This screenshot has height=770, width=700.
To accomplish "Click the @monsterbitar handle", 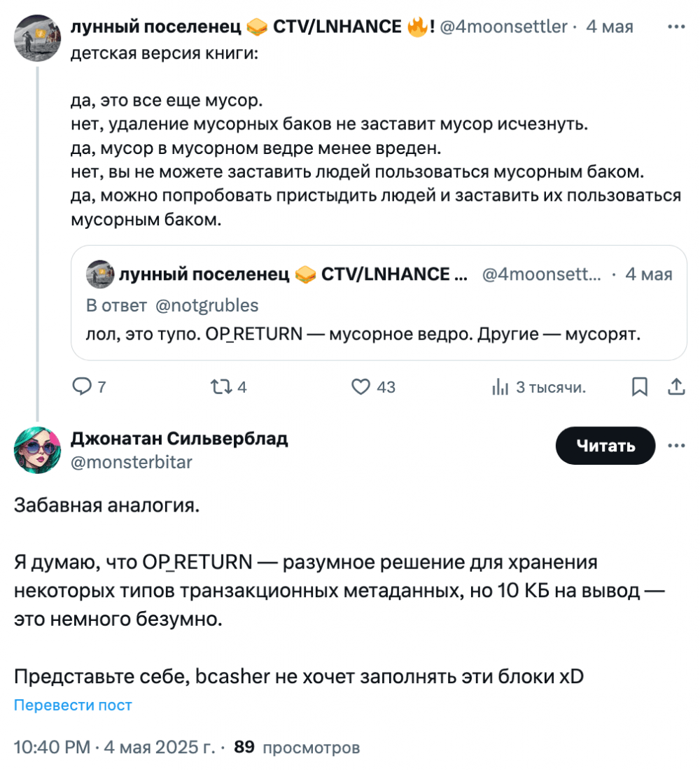I will (x=132, y=462).
